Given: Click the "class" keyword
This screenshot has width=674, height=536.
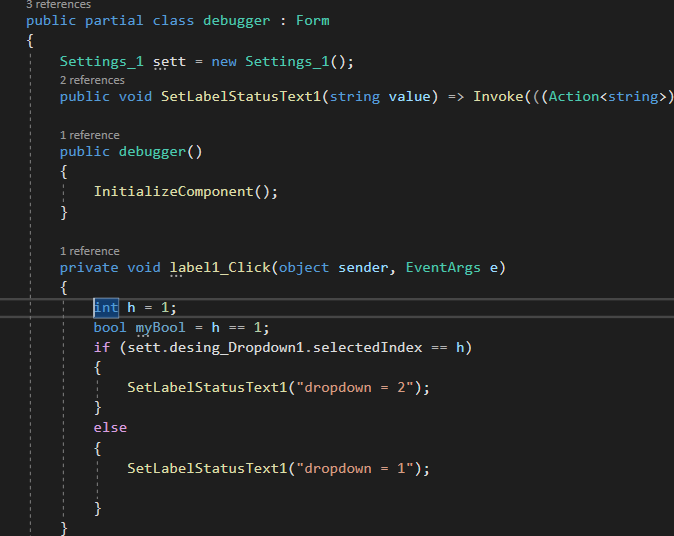Looking at the screenshot, I should point(173,21).
